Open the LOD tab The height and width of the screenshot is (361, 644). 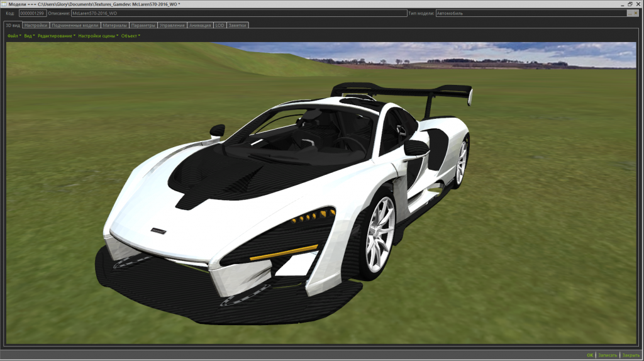pos(219,26)
